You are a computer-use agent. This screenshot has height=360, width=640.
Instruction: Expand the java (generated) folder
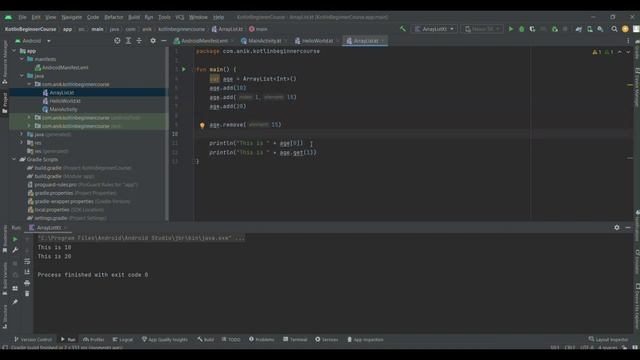pyautogui.click(x=22, y=134)
